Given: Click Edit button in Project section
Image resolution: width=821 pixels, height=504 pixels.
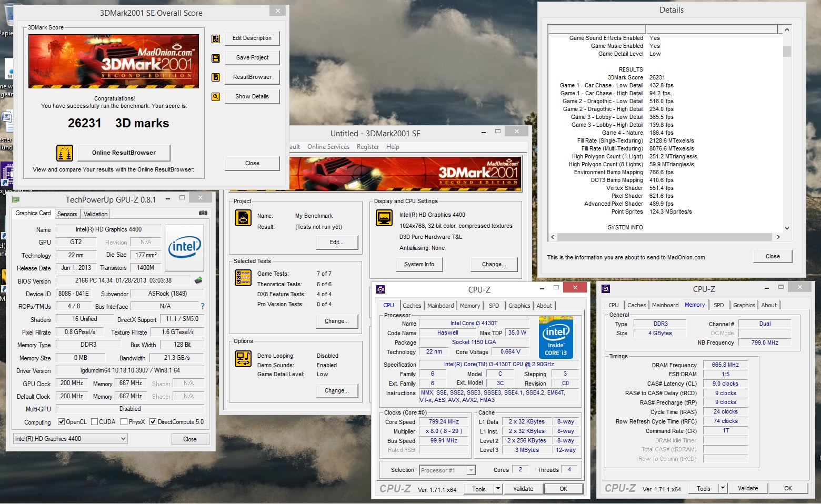Looking at the screenshot, I should pyautogui.click(x=337, y=242).
